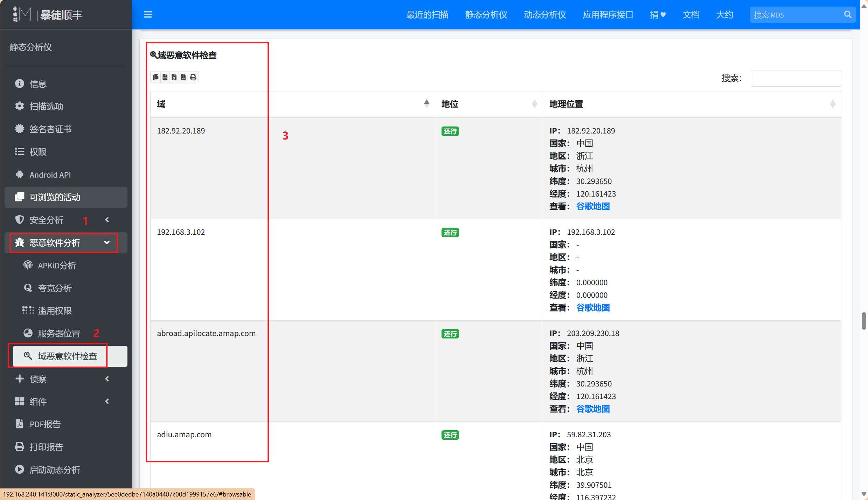Open 谷歌地图 link for 182.92.20.189
The width and height of the screenshot is (868, 500).
coord(593,206)
